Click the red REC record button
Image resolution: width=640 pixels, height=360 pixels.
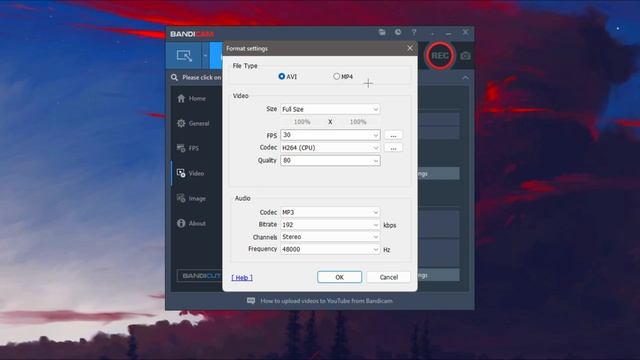coord(440,56)
